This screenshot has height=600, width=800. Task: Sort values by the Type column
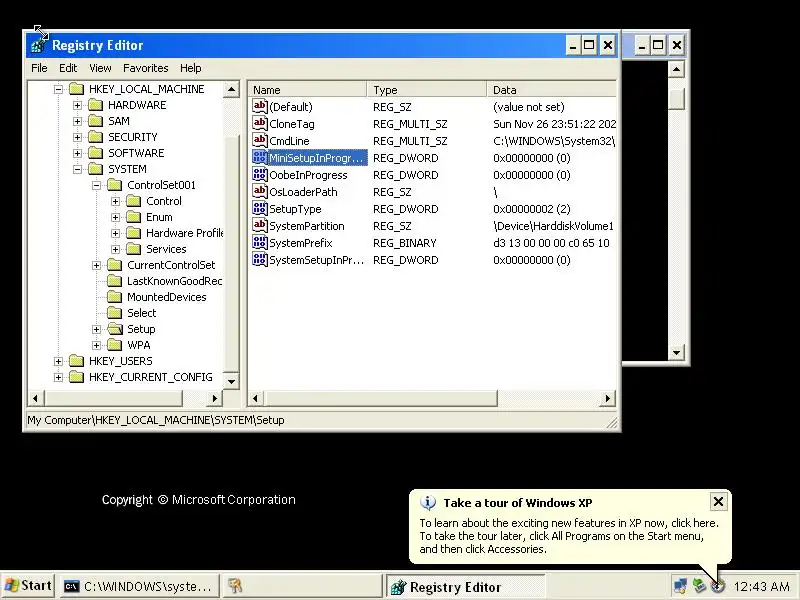[x=427, y=90]
